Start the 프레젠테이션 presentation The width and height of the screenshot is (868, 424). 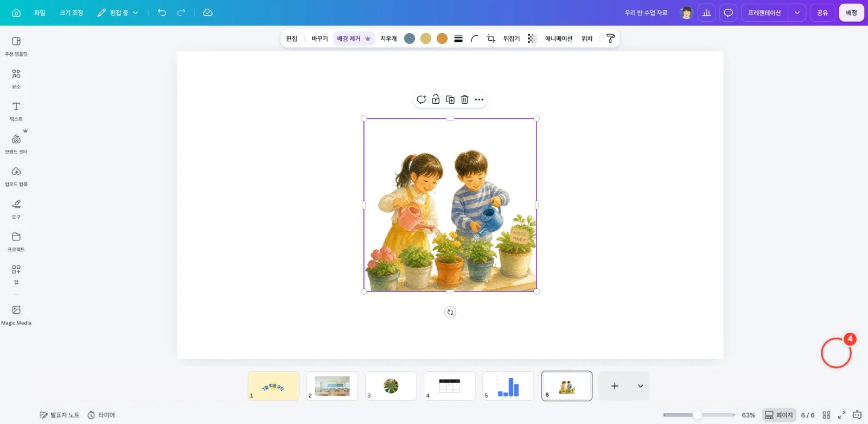(x=764, y=12)
